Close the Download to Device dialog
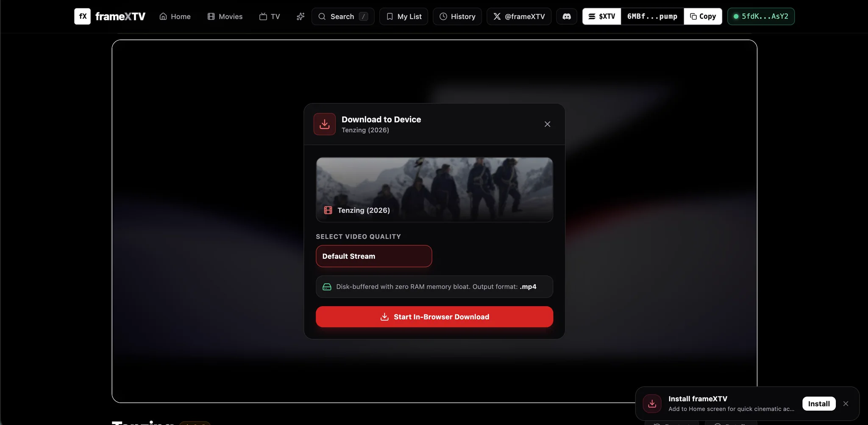 [547, 124]
